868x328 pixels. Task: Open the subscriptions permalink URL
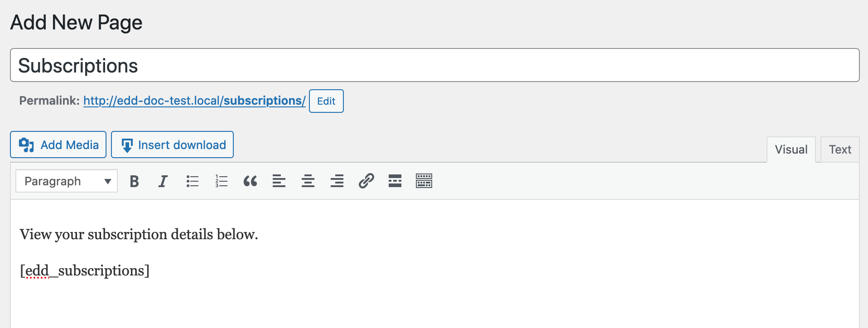(194, 101)
